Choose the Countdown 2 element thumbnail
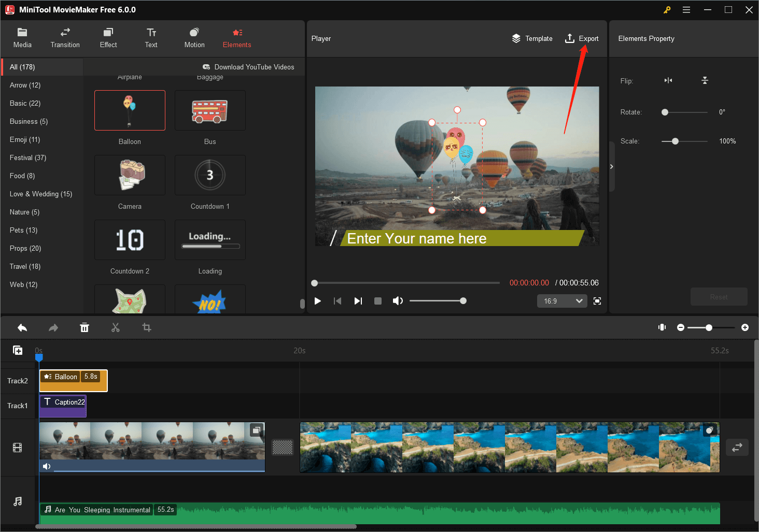Screen dimensions: 759x532 130,240
